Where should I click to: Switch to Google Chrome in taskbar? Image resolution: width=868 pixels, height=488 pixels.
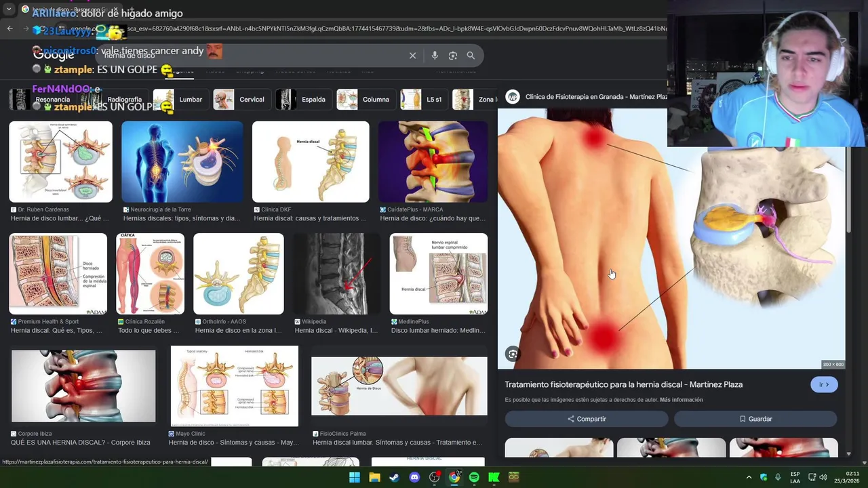[454, 477]
